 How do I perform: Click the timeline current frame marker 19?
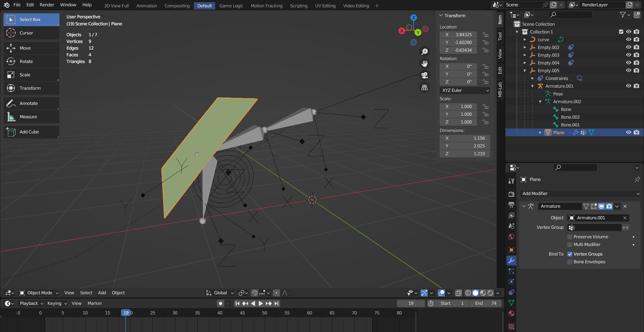tap(126, 313)
